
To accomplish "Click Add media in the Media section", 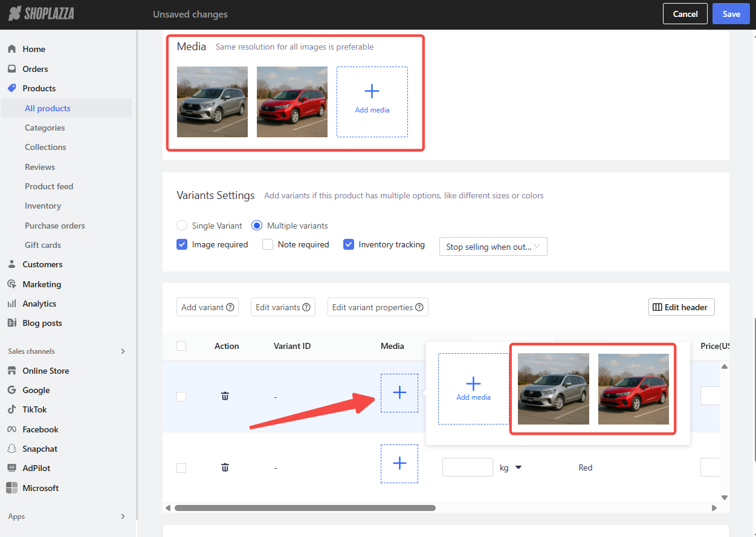I will [372, 102].
